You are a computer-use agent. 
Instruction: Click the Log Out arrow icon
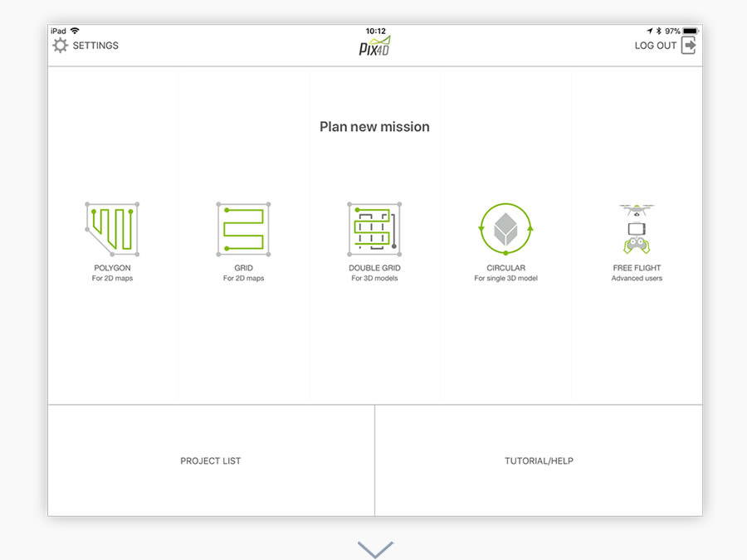pos(688,46)
